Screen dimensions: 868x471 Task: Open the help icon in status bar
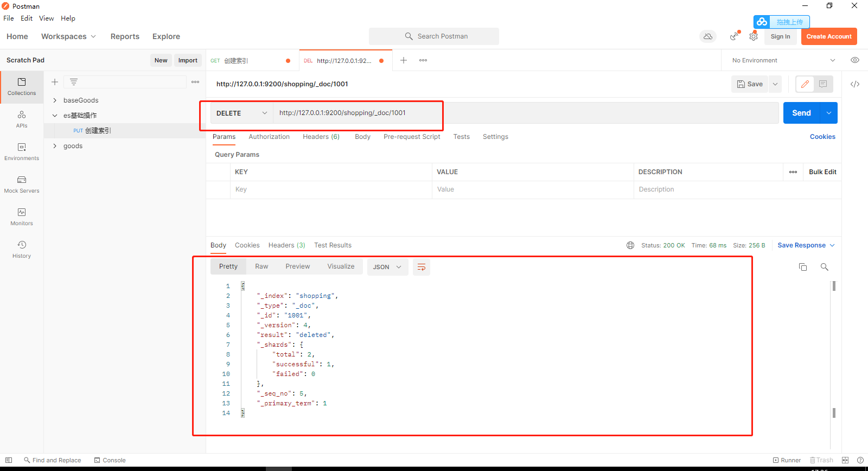[860, 460]
